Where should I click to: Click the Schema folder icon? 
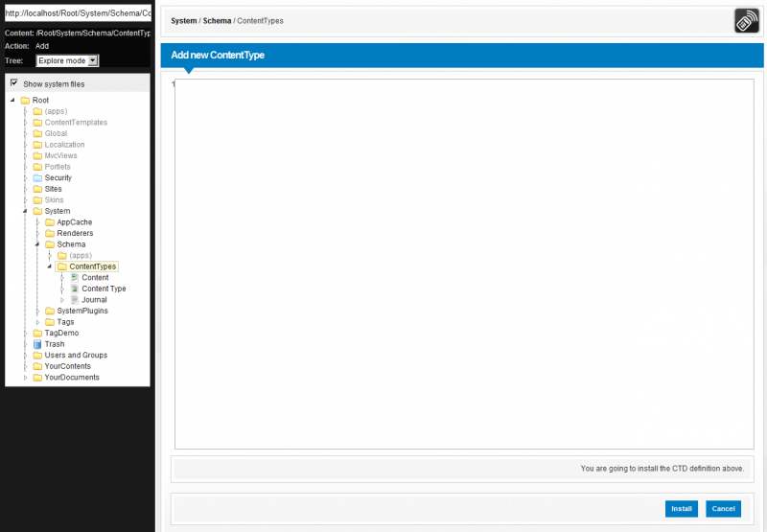click(x=50, y=244)
